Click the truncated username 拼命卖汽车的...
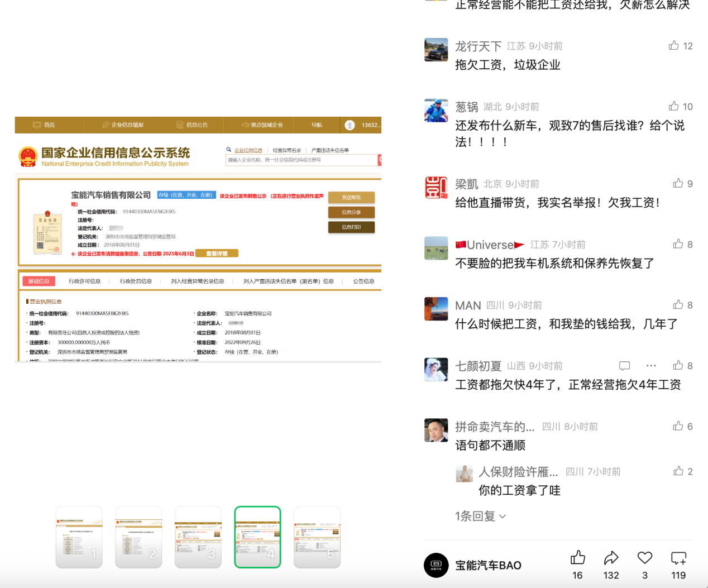This screenshot has width=708, height=588. (x=495, y=427)
